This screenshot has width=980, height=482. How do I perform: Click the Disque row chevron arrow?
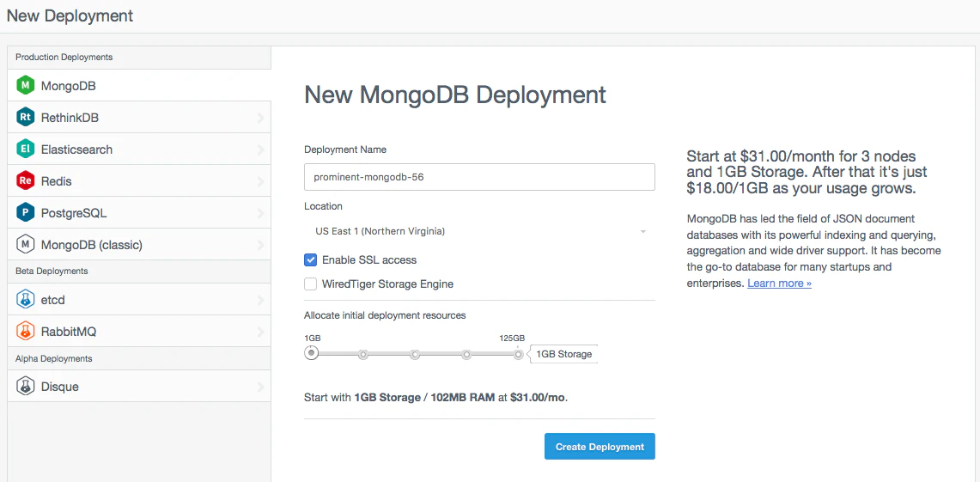pos(260,387)
